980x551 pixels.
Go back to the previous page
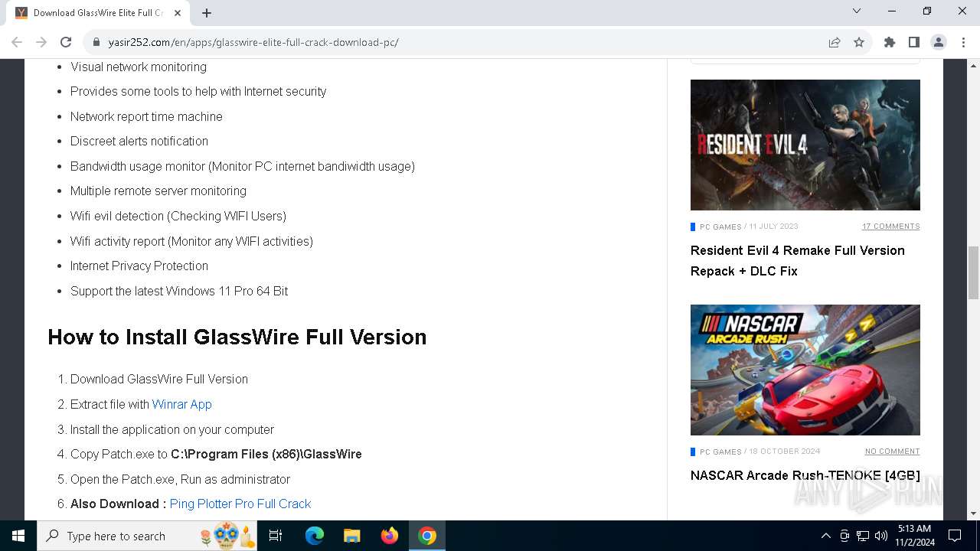pos(17,42)
